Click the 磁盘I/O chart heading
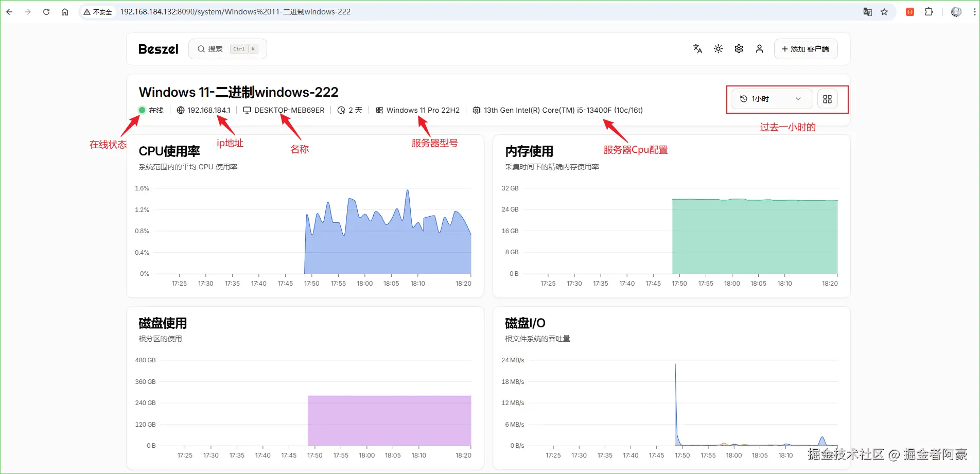Screen dimensions: 980x474 coord(525,323)
